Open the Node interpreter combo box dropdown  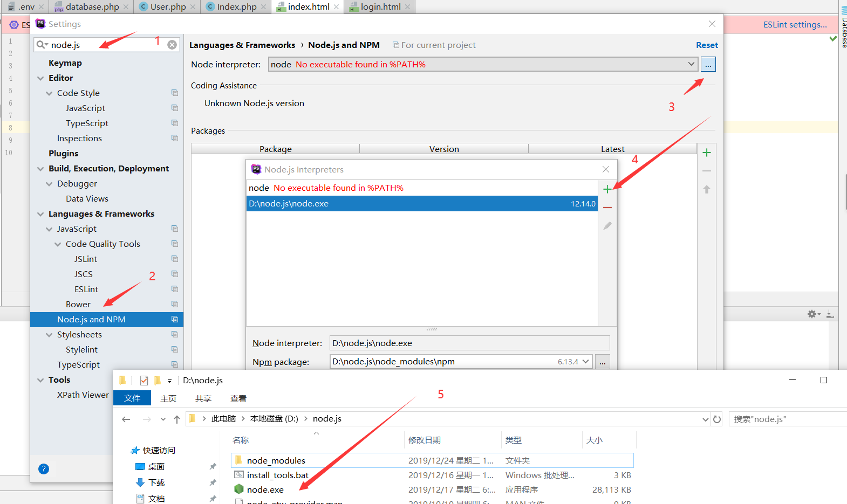(691, 64)
